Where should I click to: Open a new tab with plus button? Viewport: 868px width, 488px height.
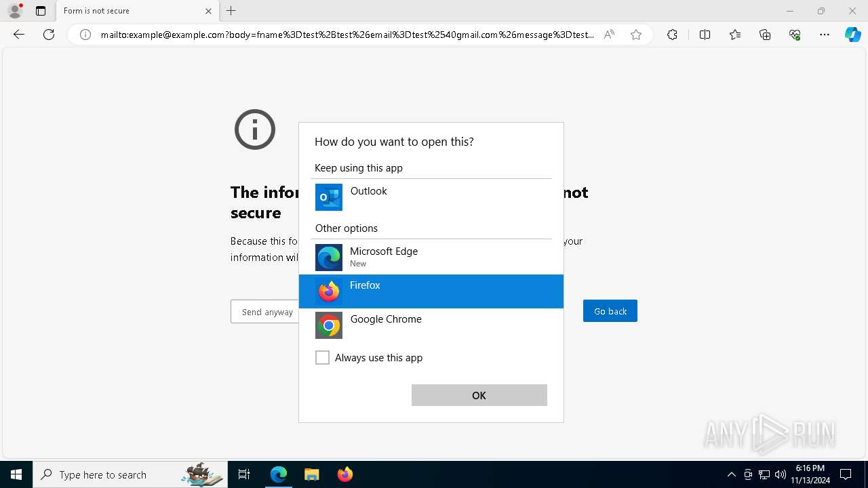pyautogui.click(x=231, y=11)
